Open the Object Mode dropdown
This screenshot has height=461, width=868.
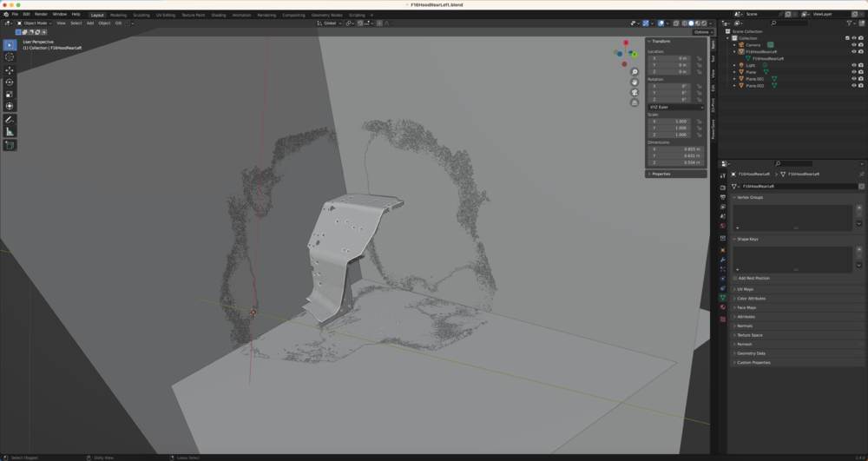point(34,23)
